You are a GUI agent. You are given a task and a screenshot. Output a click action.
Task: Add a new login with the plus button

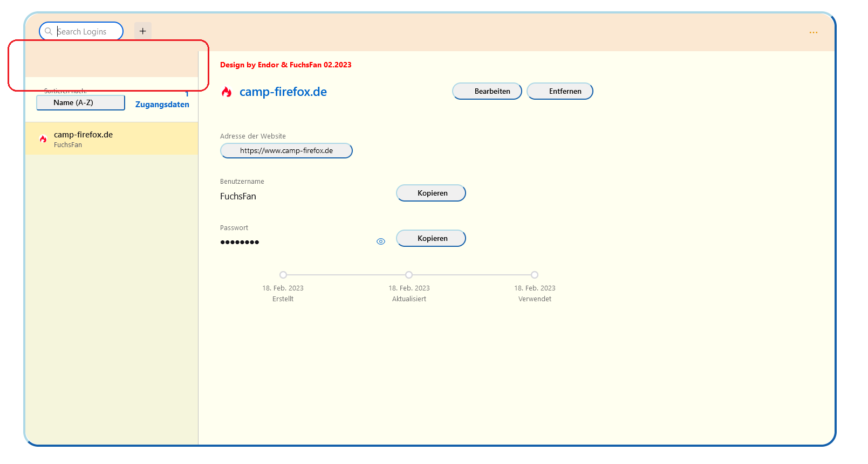coord(143,31)
